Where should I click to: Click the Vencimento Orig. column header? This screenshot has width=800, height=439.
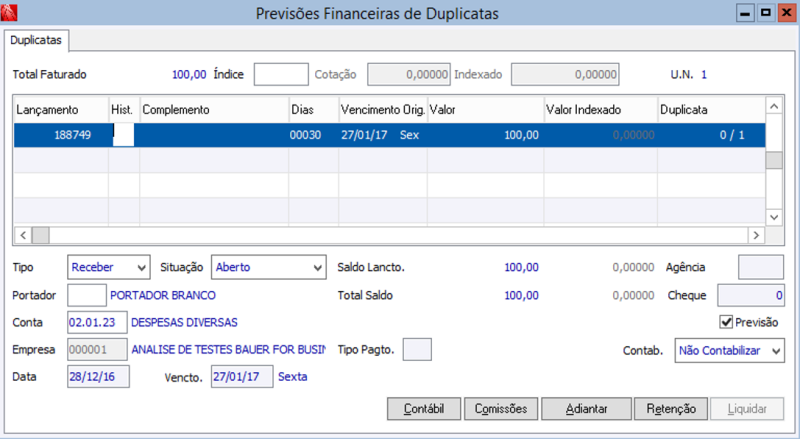point(383,110)
